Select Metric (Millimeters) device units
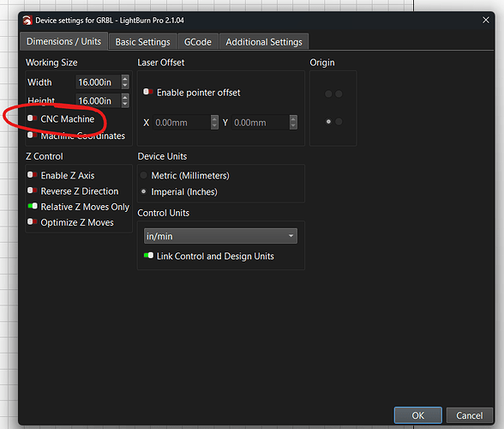 [144, 175]
